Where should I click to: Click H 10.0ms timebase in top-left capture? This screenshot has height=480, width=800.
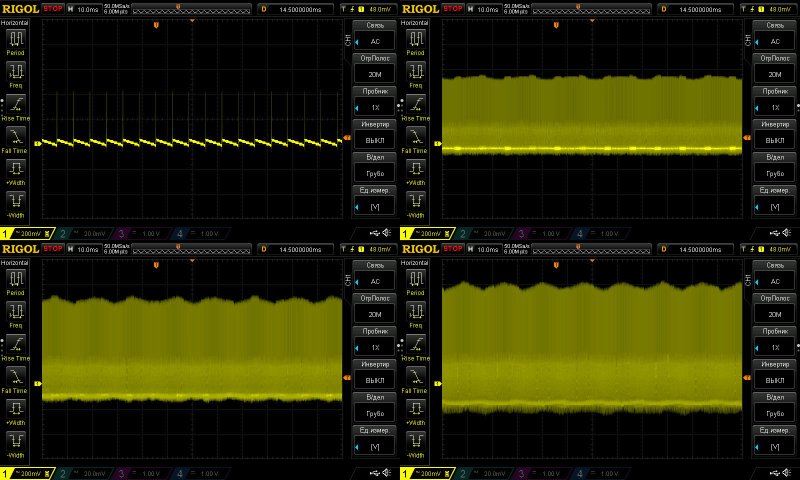[84, 9]
